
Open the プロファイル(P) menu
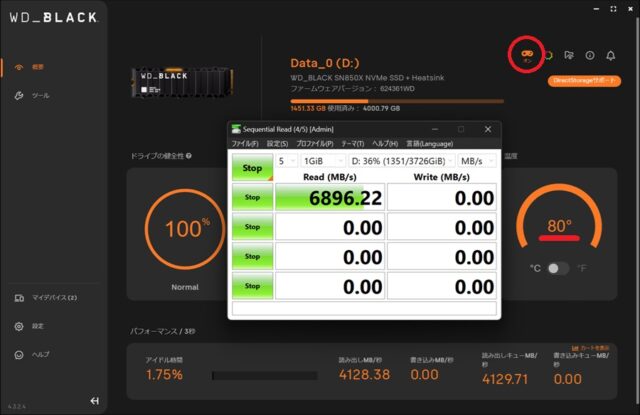click(315, 144)
